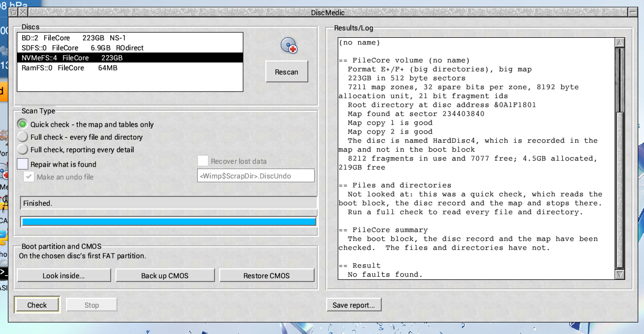Click Restore CMOS button

(x=266, y=275)
